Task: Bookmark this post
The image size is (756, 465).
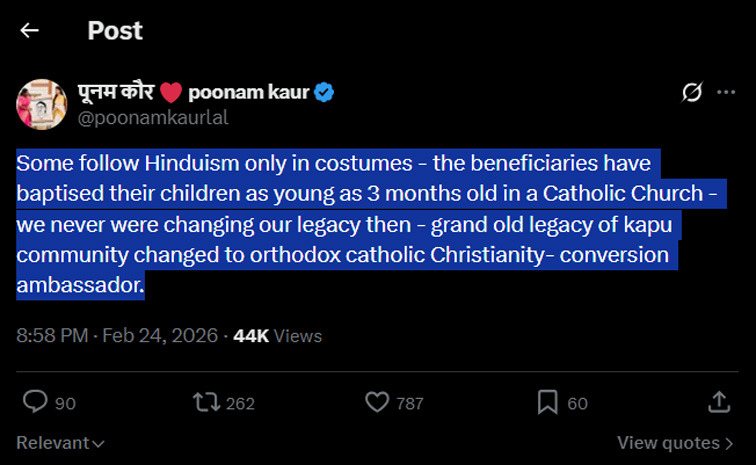Action: coord(547,402)
